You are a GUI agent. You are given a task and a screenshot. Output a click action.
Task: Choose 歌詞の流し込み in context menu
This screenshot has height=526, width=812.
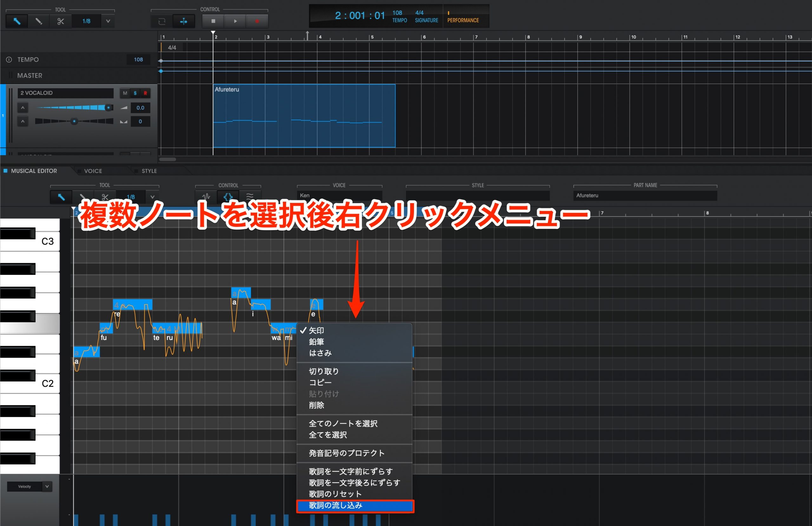point(355,506)
